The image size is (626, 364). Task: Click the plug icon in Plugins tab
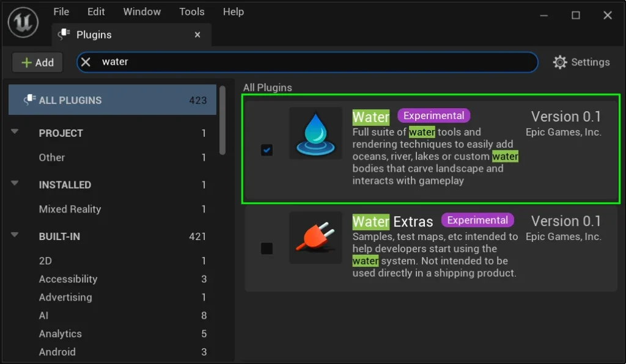point(64,35)
